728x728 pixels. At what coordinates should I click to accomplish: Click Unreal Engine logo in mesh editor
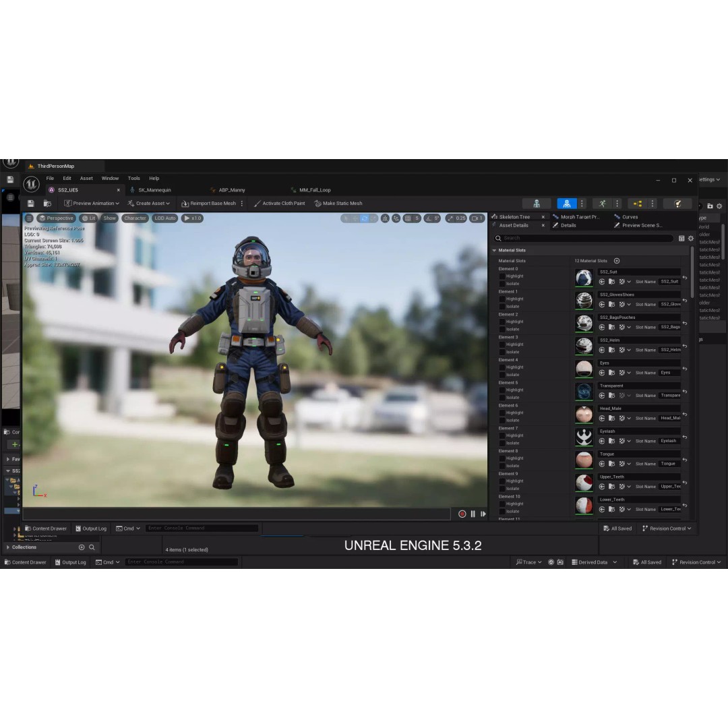[x=31, y=184]
